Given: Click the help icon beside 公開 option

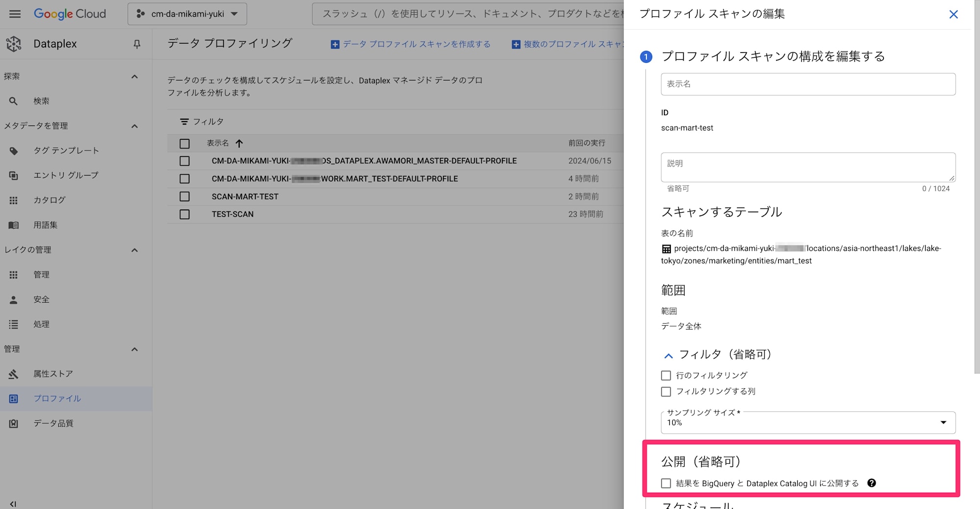Looking at the screenshot, I should point(871,483).
